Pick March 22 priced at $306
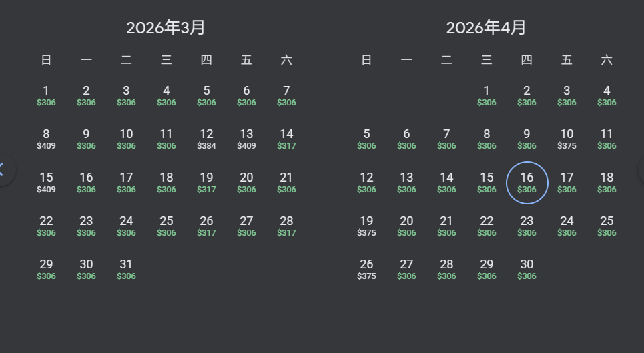Image resolution: width=644 pixels, height=353 pixels. tap(46, 226)
